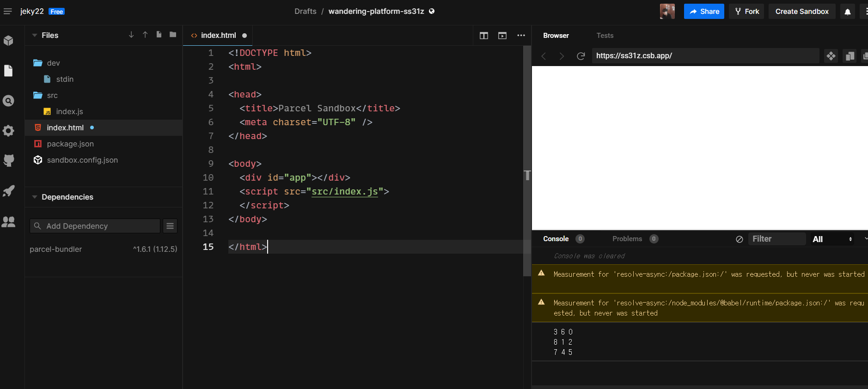Screen dimensions: 868x389
Task: Select index.html in file tree
Action: click(x=104, y=128)
